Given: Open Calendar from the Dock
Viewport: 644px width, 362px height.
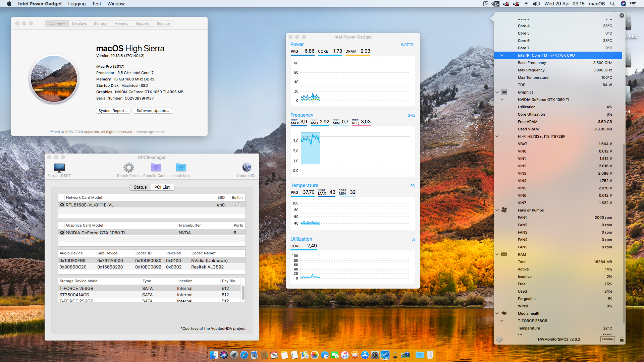Looking at the screenshot, I should [x=274, y=355].
